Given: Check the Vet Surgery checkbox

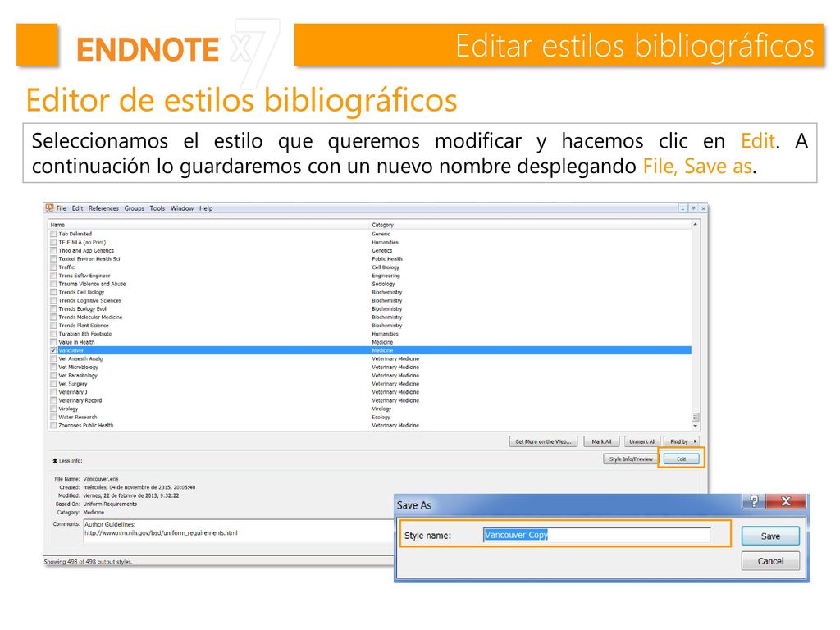Looking at the screenshot, I should [53, 384].
